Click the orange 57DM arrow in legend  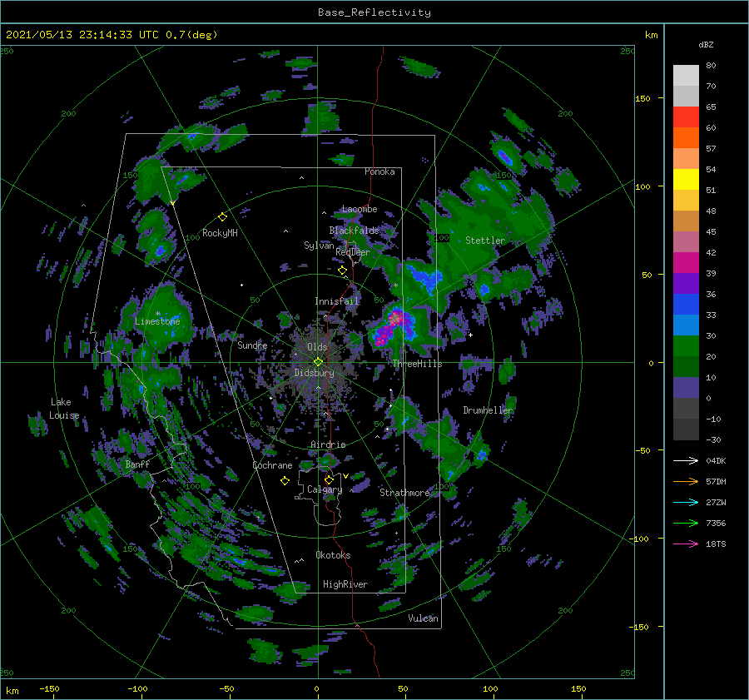(686, 481)
